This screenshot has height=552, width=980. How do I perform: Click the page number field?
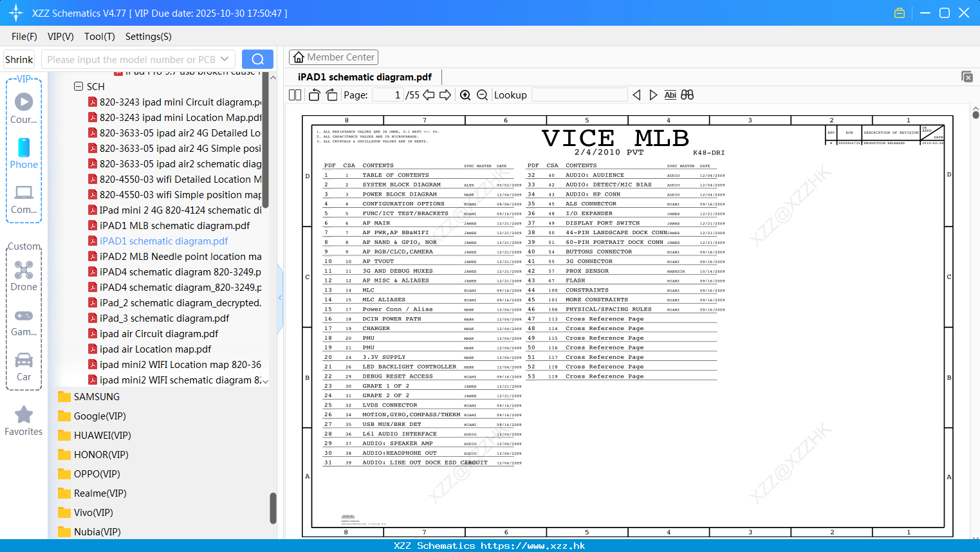[x=388, y=95]
